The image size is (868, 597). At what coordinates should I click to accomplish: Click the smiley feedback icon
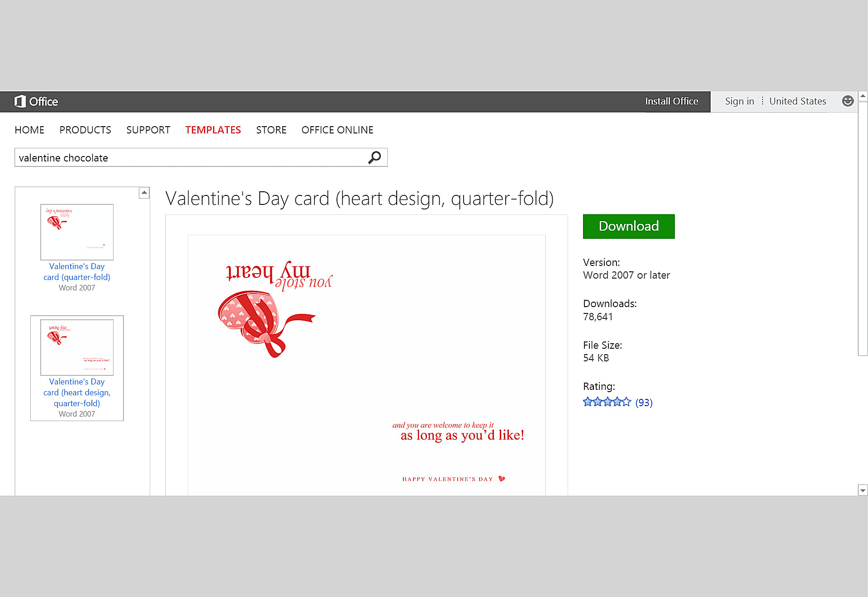point(848,101)
